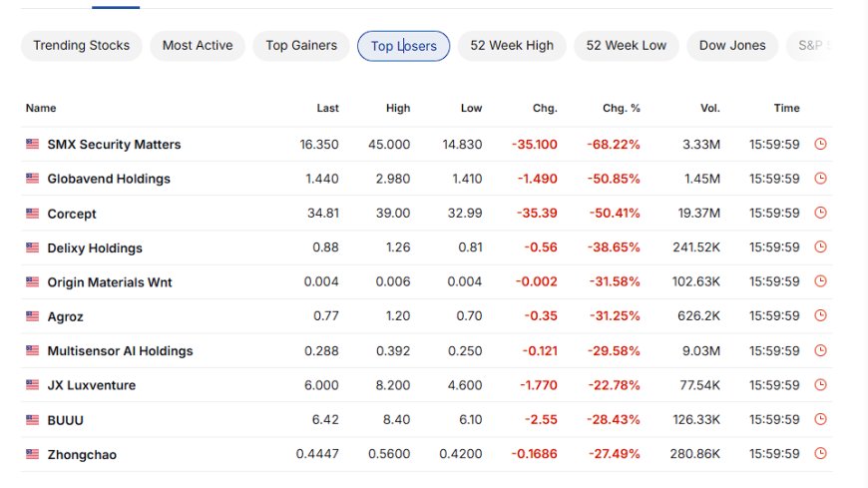Click the Low column header
The height and width of the screenshot is (488, 868).
tap(471, 108)
